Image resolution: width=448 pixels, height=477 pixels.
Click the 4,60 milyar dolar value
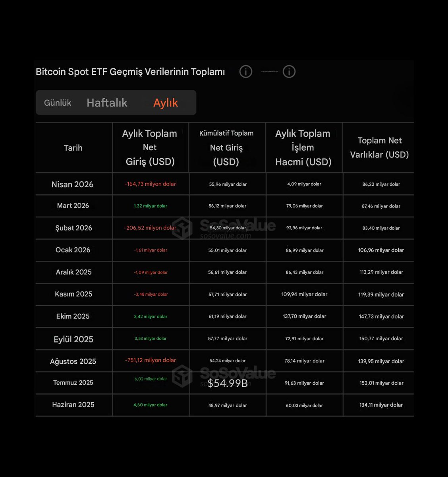point(151,405)
